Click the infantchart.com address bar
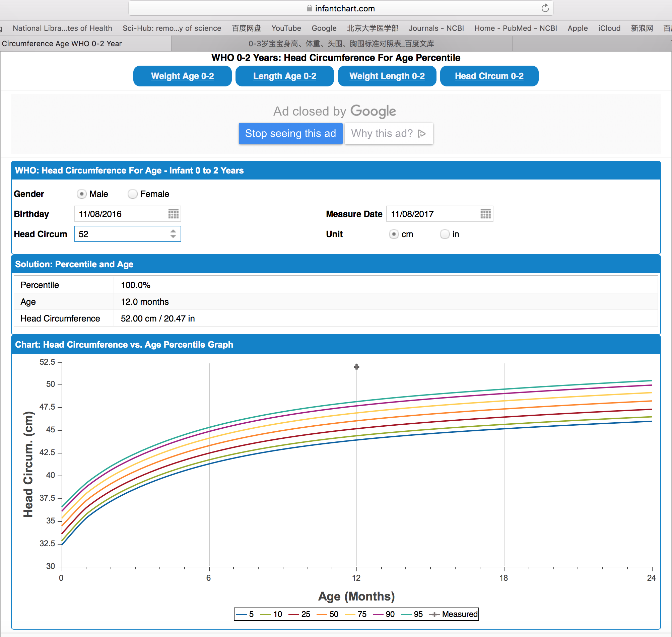 341,8
